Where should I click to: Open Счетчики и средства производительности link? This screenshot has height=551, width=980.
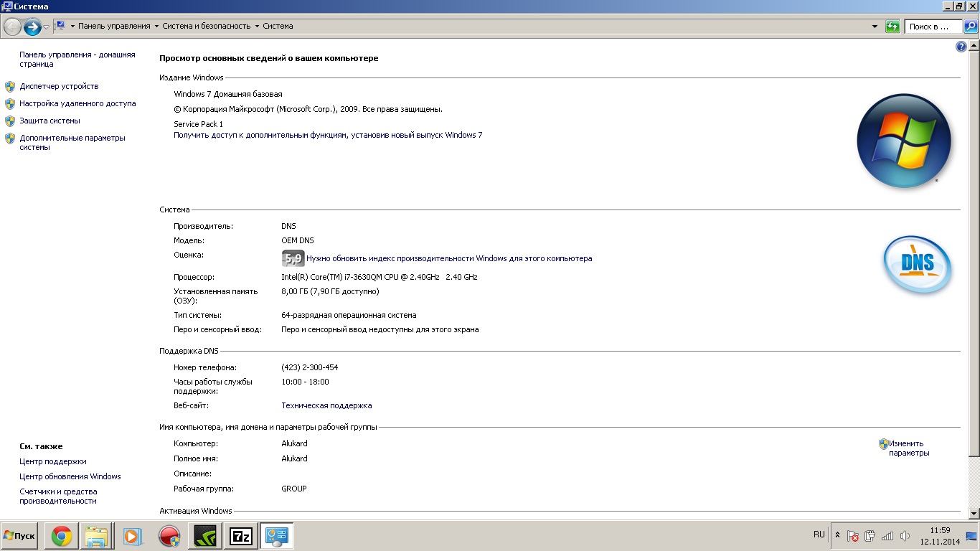(x=58, y=496)
